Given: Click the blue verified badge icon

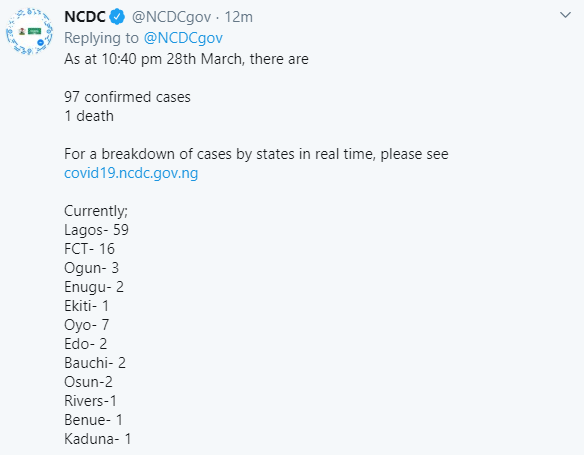Looking at the screenshot, I should [x=117, y=17].
